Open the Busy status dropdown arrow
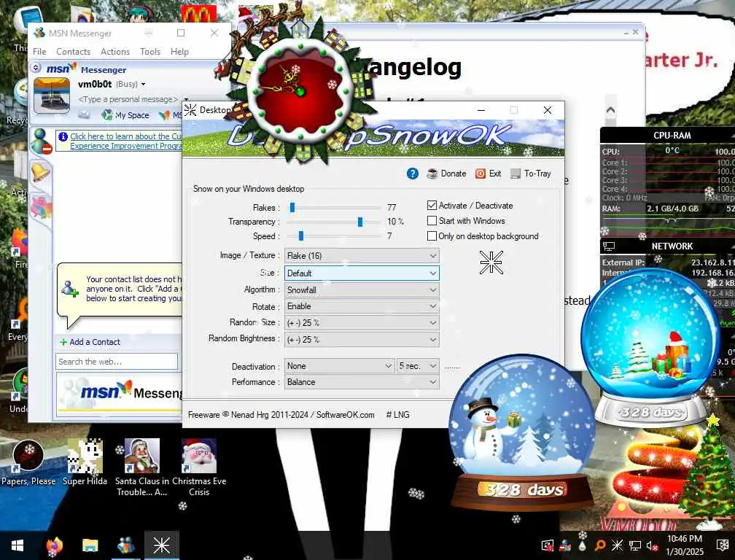Image resolution: width=735 pixels, height=560 pixels. point(143,85)
